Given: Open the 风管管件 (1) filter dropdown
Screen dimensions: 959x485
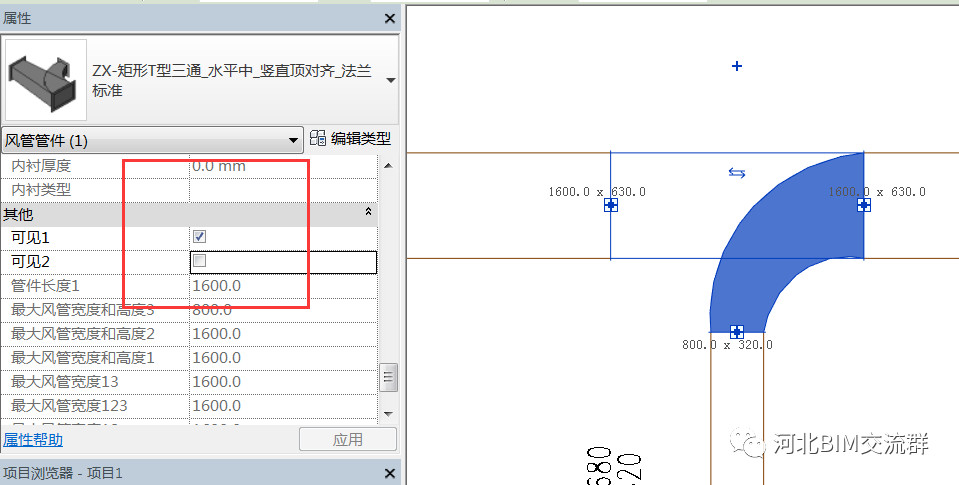Looking at the screenshot, I should 152,141.
